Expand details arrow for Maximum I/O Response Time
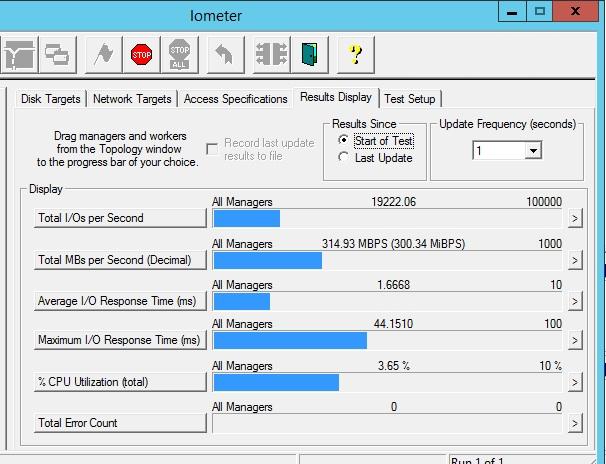 (575, 340)
